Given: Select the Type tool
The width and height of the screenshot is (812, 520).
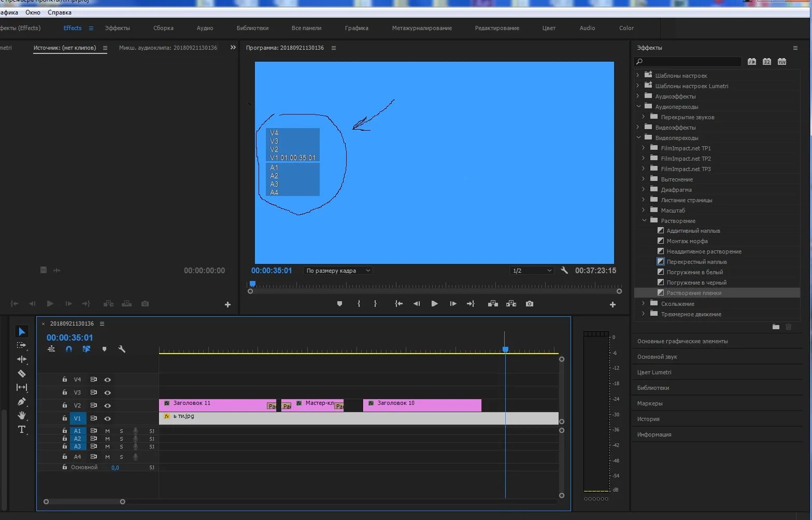Looking at the screenshot, I should point(22,429).
